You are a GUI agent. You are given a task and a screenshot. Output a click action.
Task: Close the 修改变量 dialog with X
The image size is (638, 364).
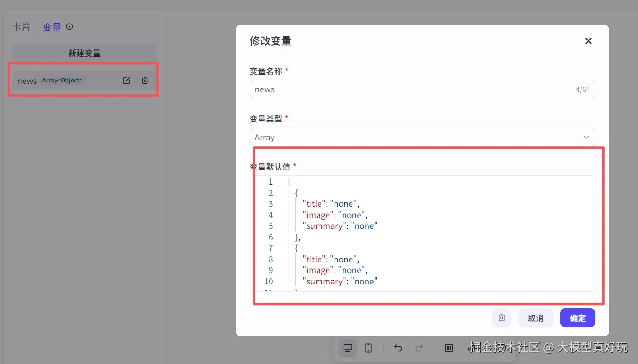(588, 41)
